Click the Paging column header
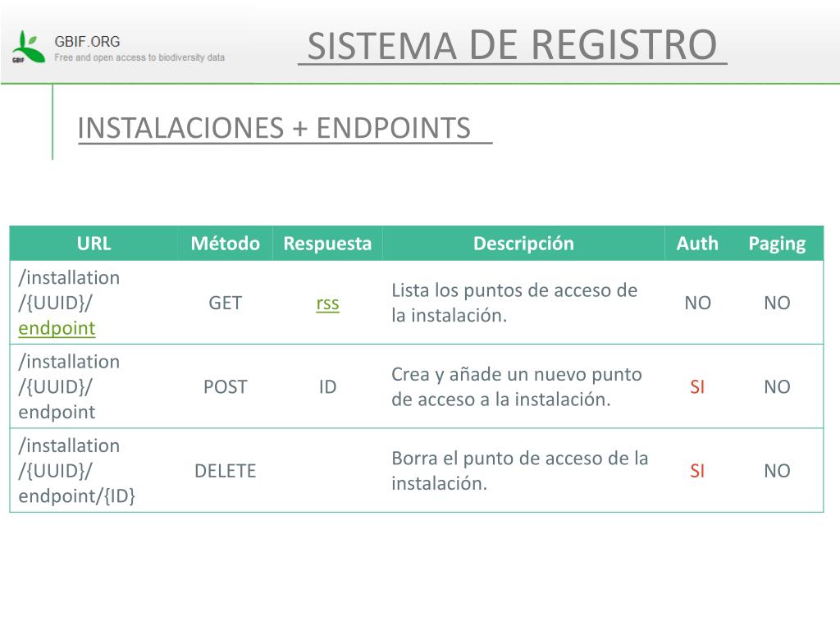The image size is (840, 630). pos(777,244)
